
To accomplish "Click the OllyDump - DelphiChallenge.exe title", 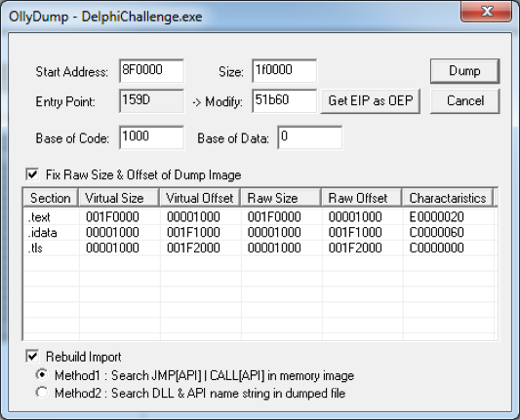I will click(105, 17).
